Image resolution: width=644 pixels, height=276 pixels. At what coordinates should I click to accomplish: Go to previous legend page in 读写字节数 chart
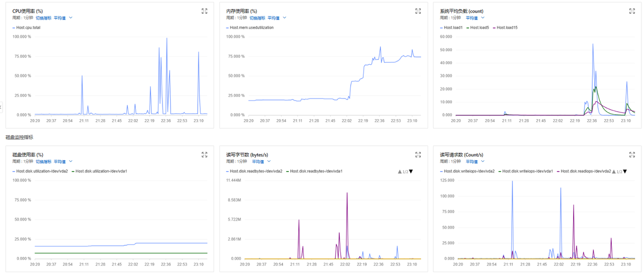coord(400,172)
